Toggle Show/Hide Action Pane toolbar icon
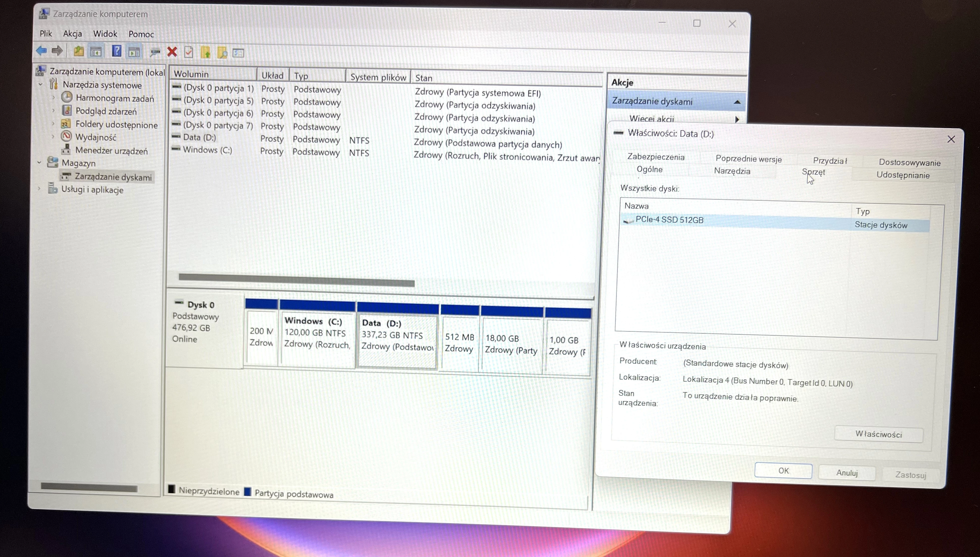The height and width of the screenshot is (557, 980). [x=134, y=52]
